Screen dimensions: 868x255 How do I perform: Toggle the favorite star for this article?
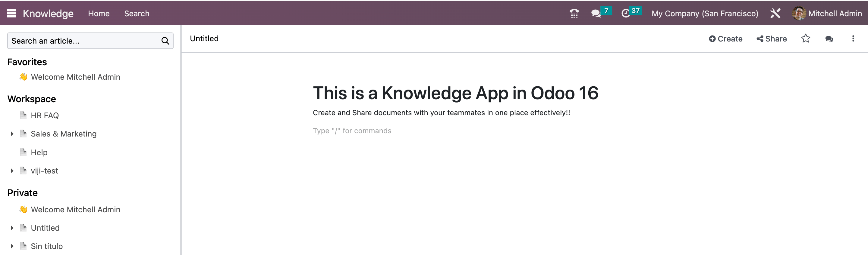tap(805, 39)
